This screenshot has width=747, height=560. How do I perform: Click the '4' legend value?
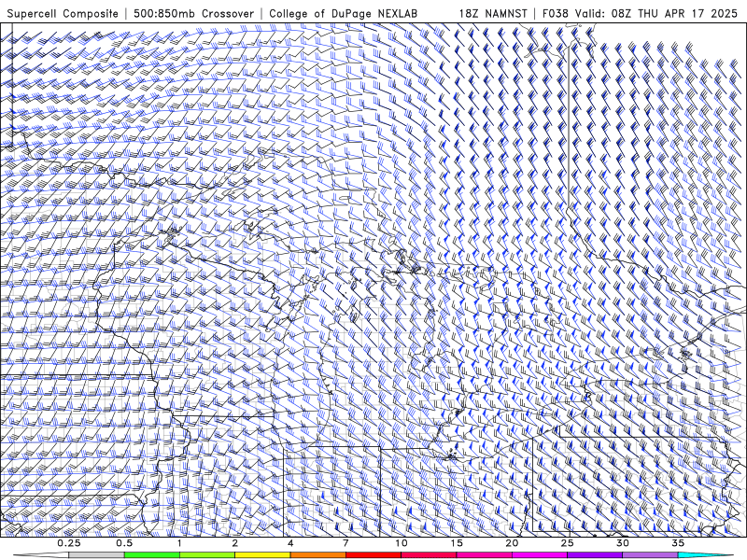click(x=290, y=543)
